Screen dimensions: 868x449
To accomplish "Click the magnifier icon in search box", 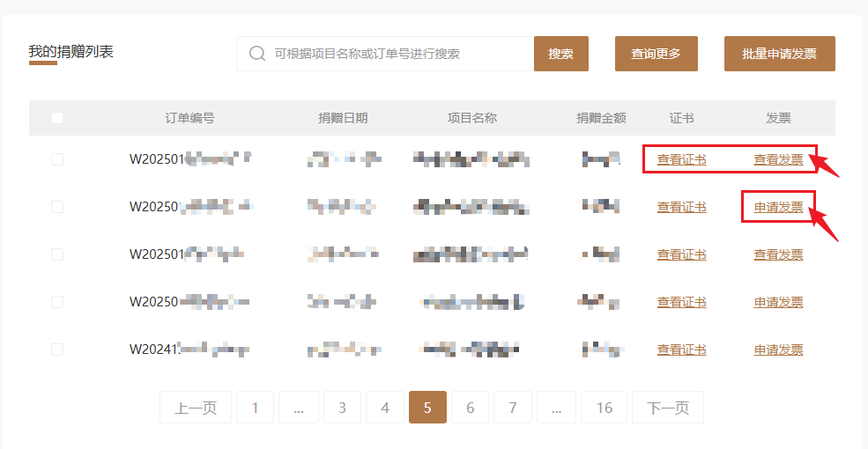I will click(x=257, y=54).
